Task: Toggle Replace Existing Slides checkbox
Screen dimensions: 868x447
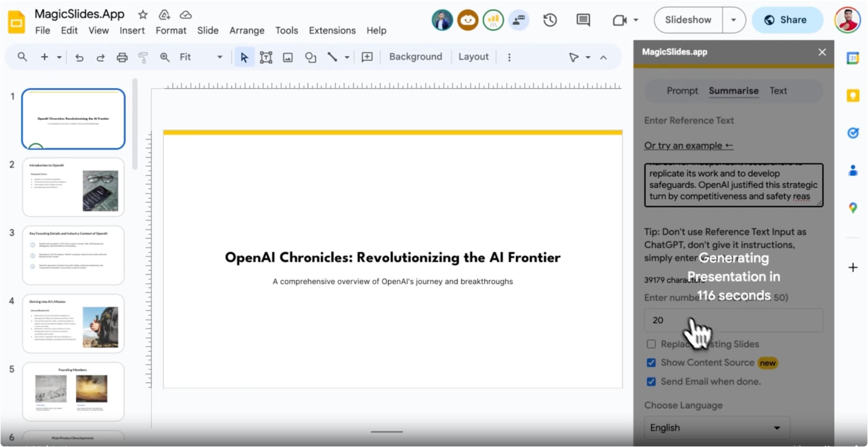Action: point(651,344)
